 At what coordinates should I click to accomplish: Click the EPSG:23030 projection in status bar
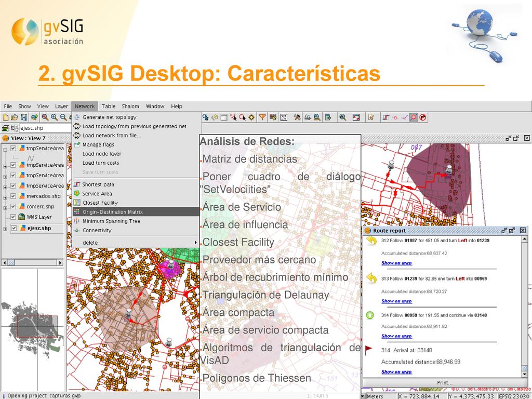point(514,396)
